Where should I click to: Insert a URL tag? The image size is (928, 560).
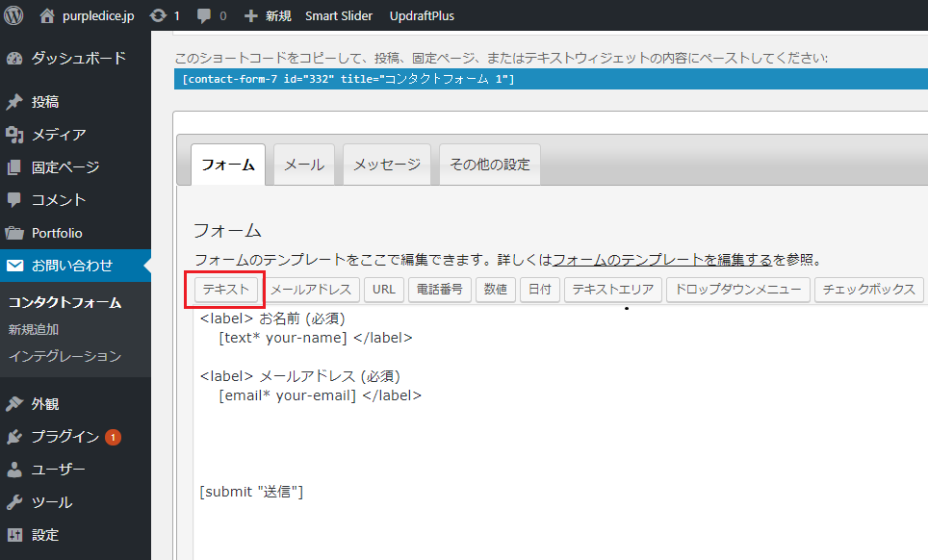pyautogui.click(x=383, y=290)
